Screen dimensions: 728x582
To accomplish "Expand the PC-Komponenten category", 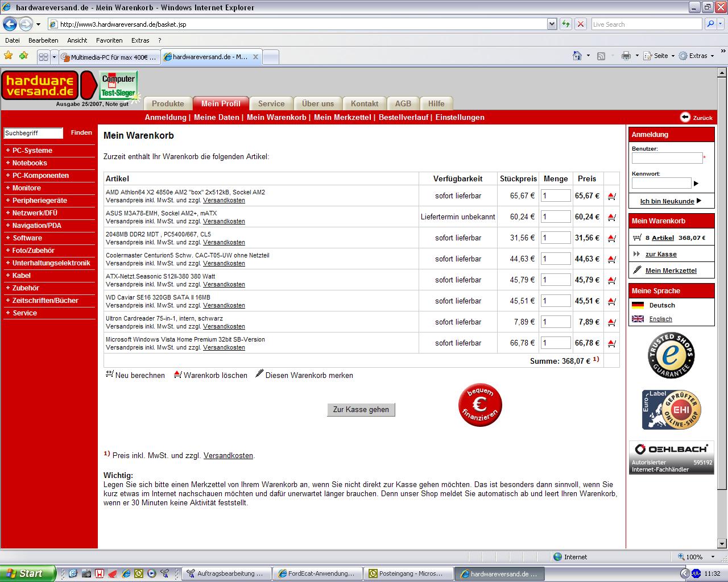I will (40, 176).
